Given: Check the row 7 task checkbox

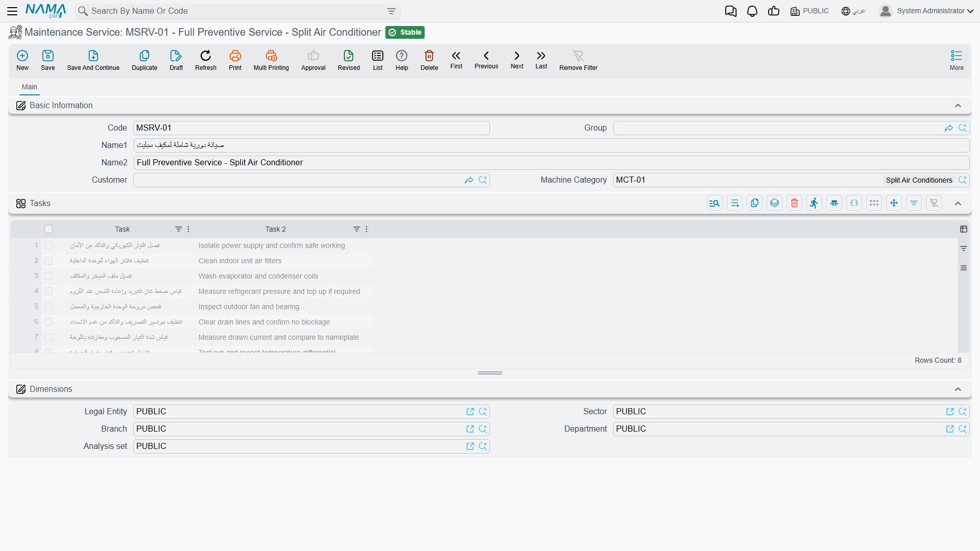Looking at the screenshot, I should (48, 337).
